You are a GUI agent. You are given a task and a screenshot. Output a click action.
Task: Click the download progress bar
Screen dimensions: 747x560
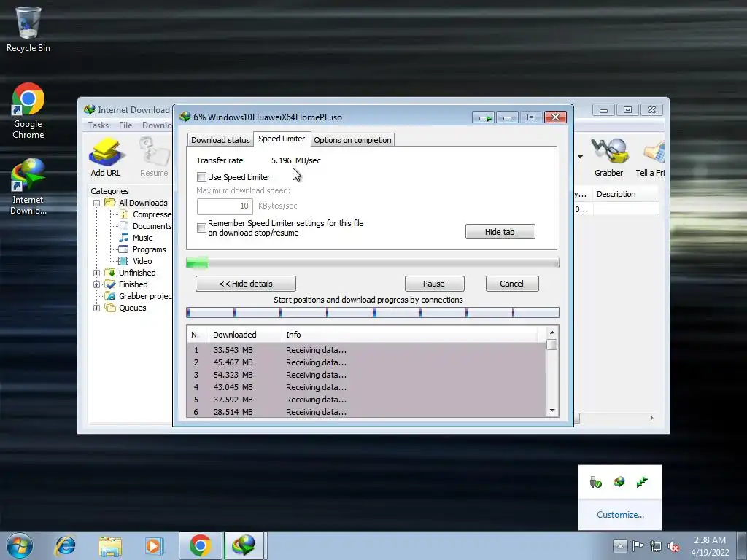click(x=373, y=262)
